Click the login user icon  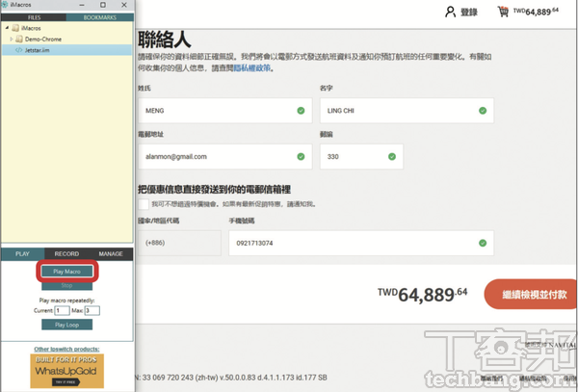(x=450, y=12)
